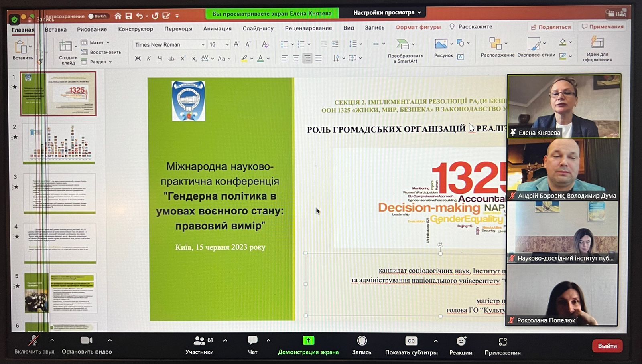Open Приложения in the Zoom toolbar
The image size is (642, 364).
coord(502,346)
